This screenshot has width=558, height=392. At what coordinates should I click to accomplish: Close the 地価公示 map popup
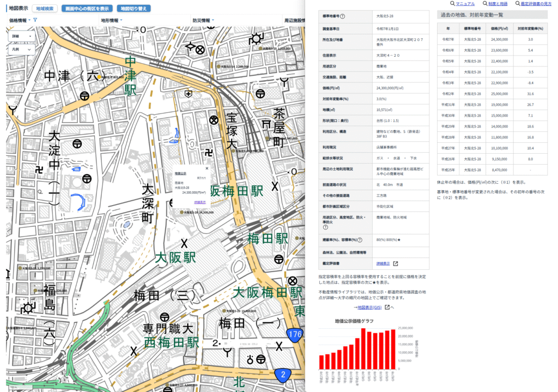click(x=207, y=169)
